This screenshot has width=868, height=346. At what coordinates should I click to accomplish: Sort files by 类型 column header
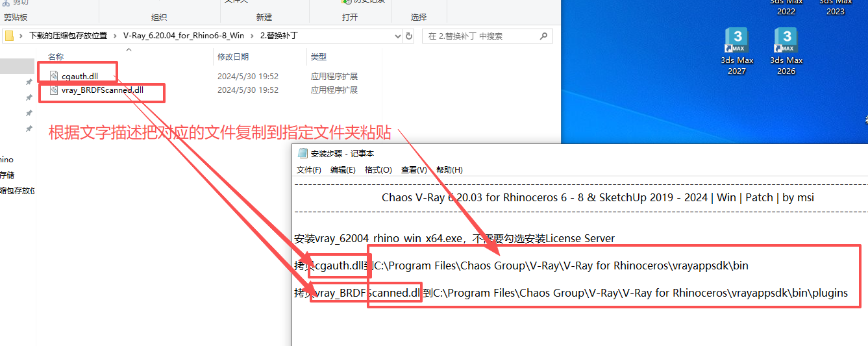coord(318,57)
